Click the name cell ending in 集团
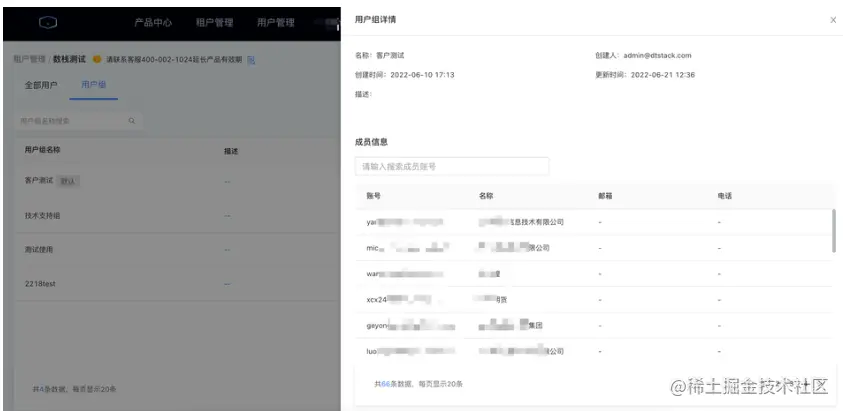 [511, 325]
